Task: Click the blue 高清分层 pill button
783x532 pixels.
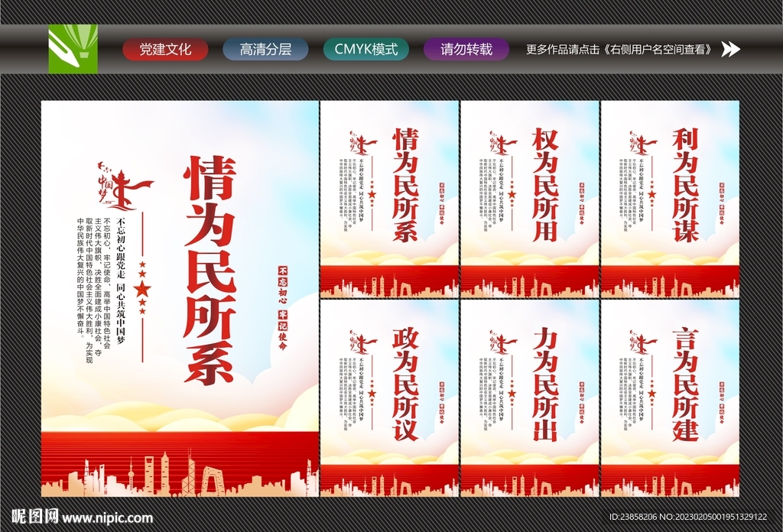Action: tap(265, 50)
